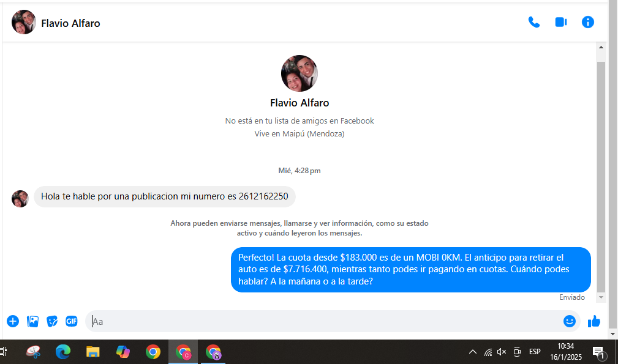This screenshot has height=364, width=618.
Task: Open the notification center icon
Action: click(x=599, y=352)
